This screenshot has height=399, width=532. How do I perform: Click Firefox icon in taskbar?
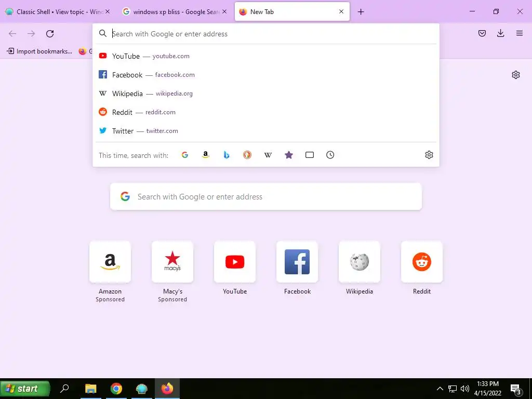point(167,389)
